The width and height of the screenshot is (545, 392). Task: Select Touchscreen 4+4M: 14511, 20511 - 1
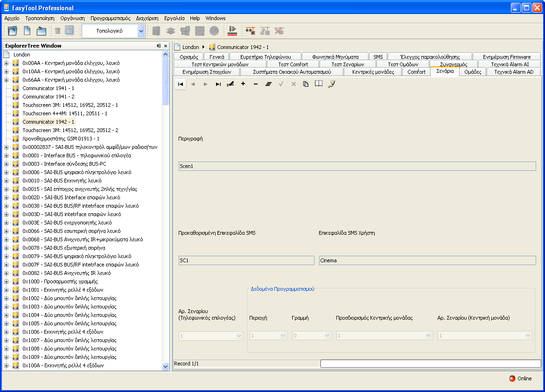tap(65, 114)
